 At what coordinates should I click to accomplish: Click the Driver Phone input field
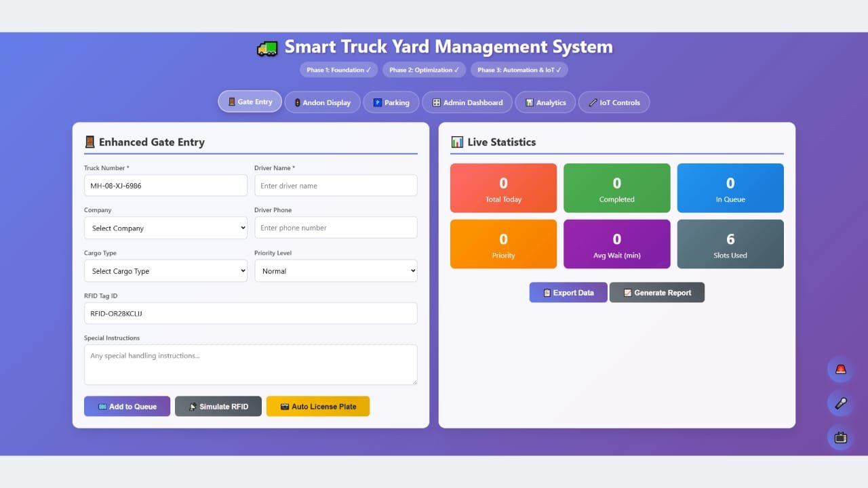[336, 227]
